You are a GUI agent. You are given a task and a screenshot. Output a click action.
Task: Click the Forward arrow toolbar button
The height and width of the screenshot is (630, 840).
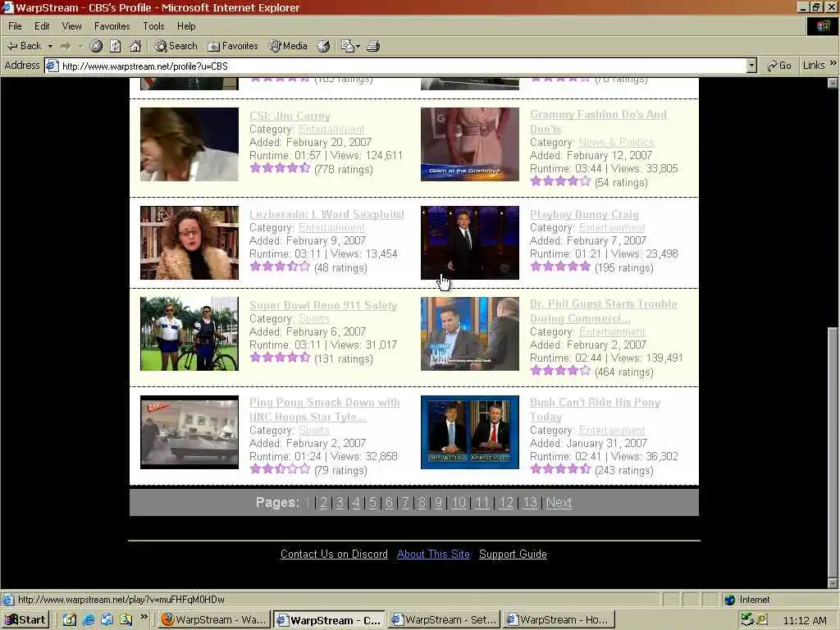66,46
